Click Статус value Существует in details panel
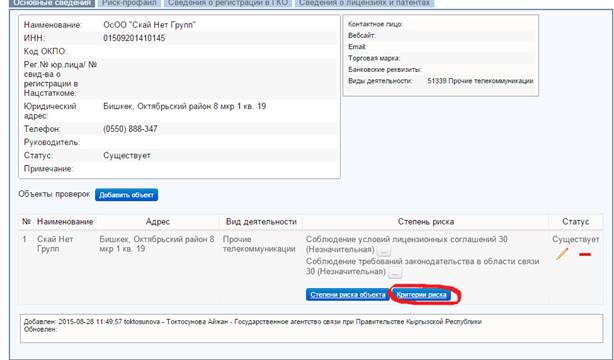The width and height of the screenshot is (614, 360). 127,156
